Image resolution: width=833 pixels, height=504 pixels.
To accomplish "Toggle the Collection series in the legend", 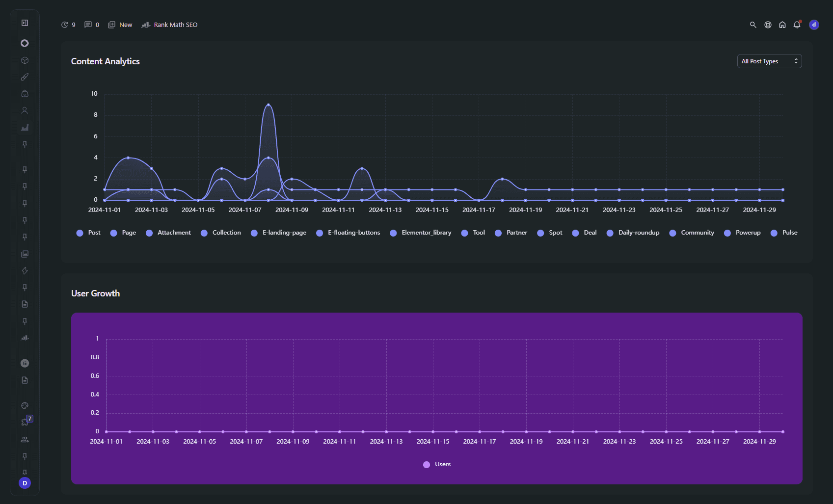I will coord(221,233).
